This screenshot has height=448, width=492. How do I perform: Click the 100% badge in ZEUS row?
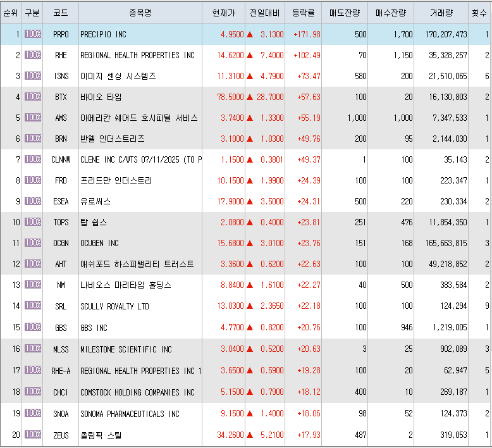[x=33, y=435]
